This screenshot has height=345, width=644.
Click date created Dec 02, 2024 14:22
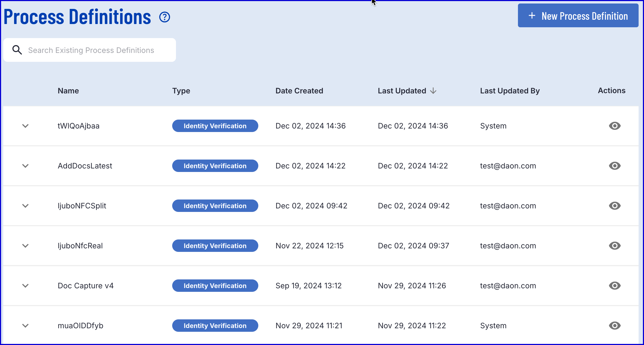tap(310, 166)
